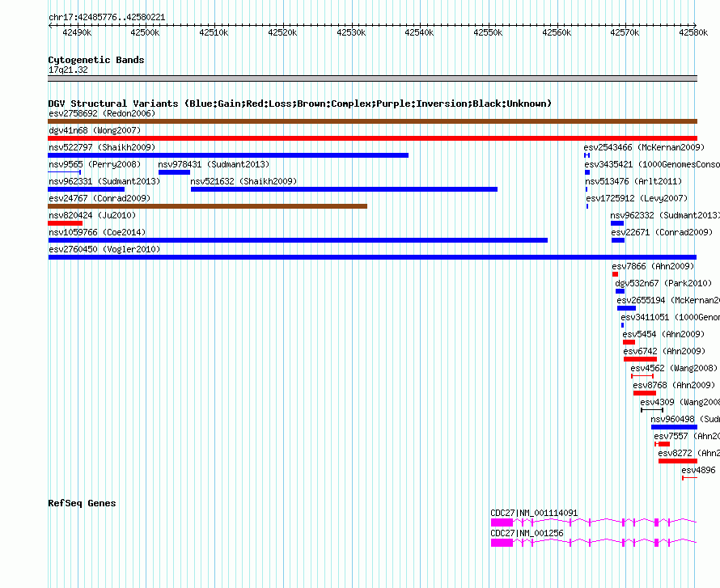Open the esv2543466 (McKernan2009) variant label
720x588 pixels.
point(644,147)
